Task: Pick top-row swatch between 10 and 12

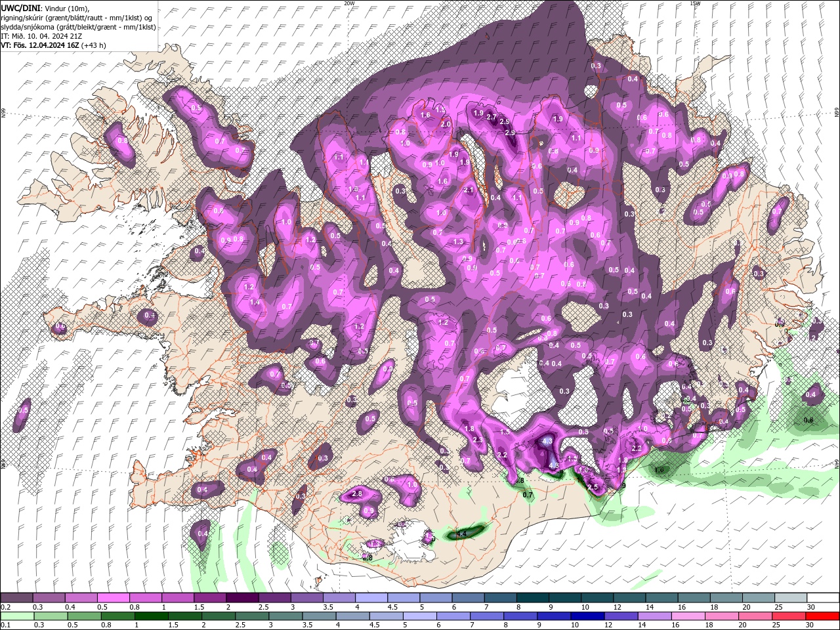Action: 596,598
